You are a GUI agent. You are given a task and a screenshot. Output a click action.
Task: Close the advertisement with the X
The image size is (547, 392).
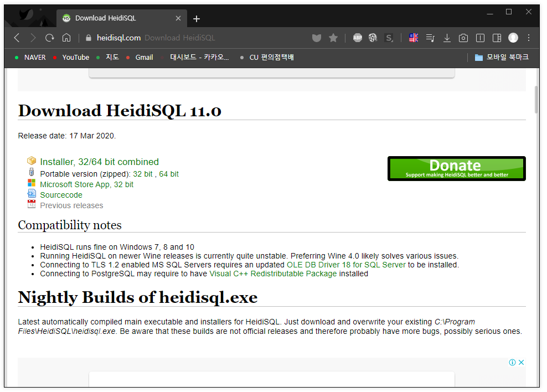tap(521, 362)
